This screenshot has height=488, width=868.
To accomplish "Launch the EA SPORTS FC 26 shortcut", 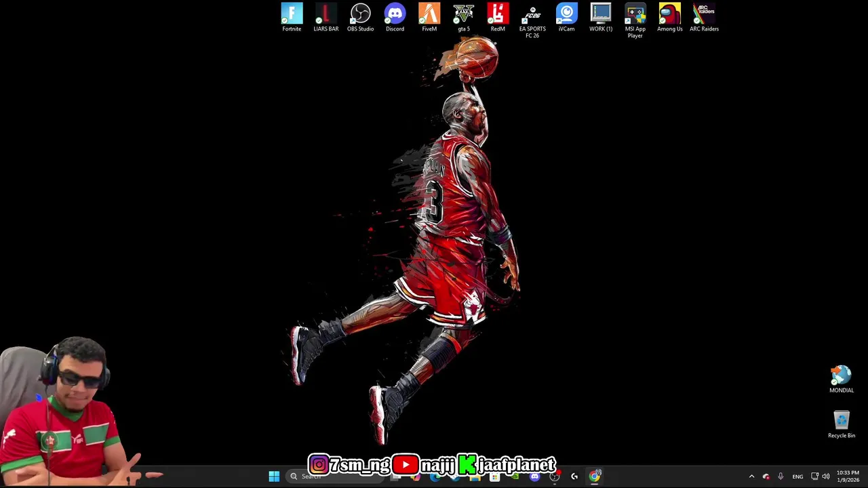I will [532, 21].
